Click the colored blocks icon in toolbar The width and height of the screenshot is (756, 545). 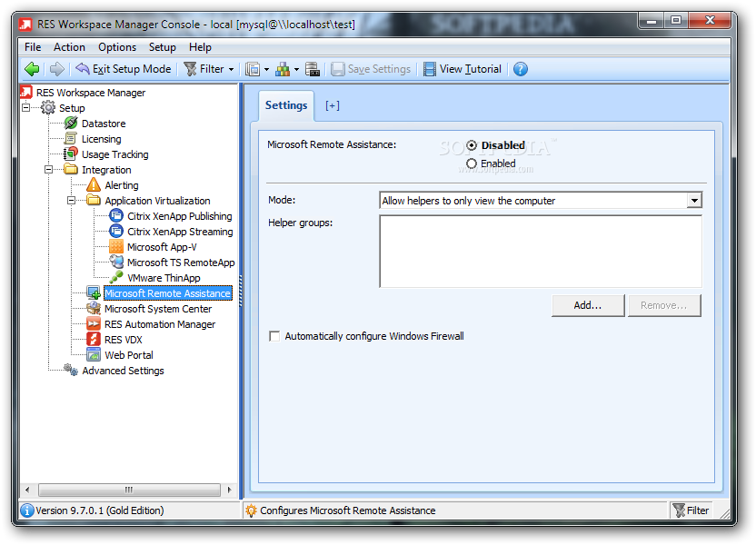(x=283, y=69)
